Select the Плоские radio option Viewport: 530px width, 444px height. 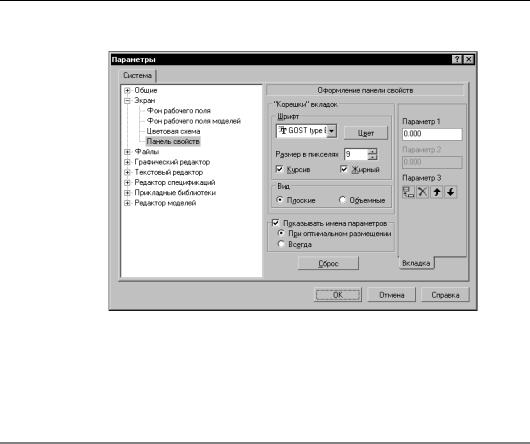(280, 200)
